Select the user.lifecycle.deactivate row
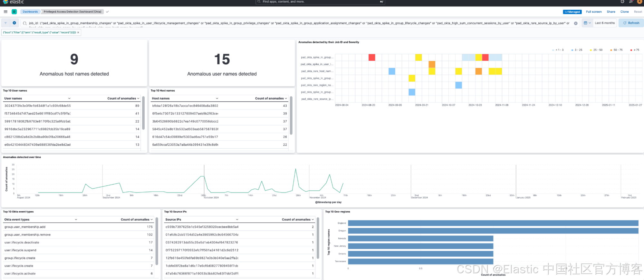Image resolution: width=644 pixels, height=280 pixels. point(78,242)
